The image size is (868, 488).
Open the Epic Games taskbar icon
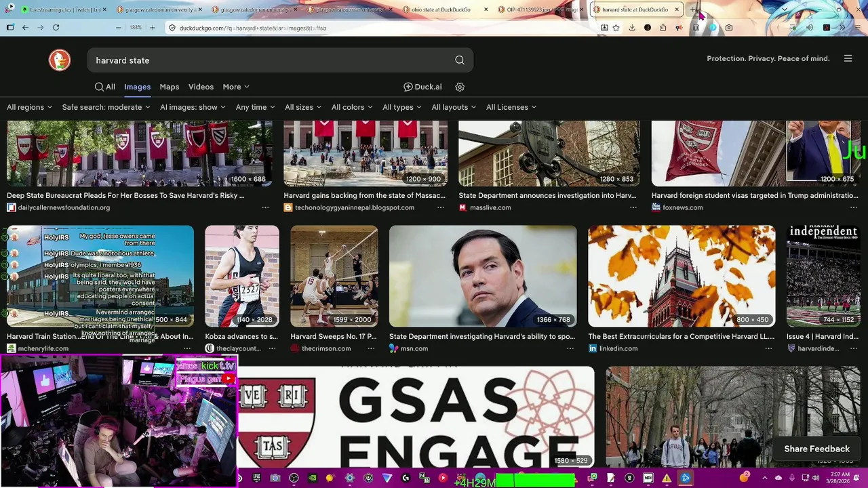point(256,478)
